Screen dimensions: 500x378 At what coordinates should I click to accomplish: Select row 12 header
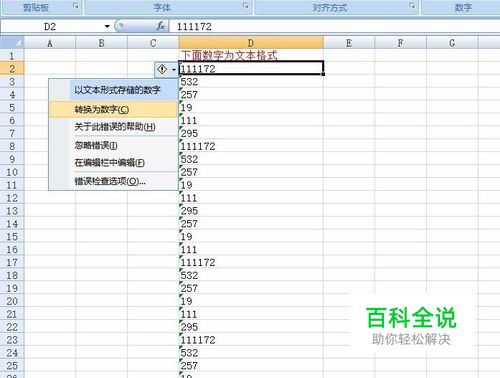coord(12,198)
